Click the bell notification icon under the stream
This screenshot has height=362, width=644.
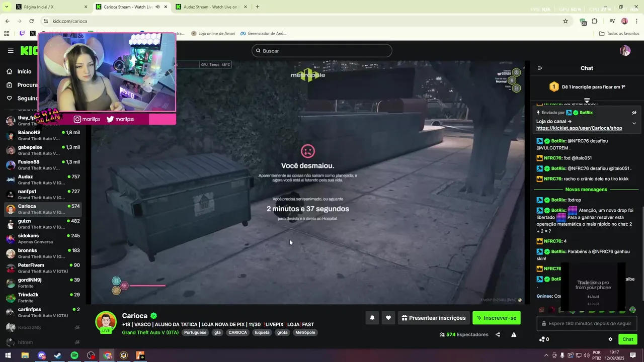(x=372, y=318)
